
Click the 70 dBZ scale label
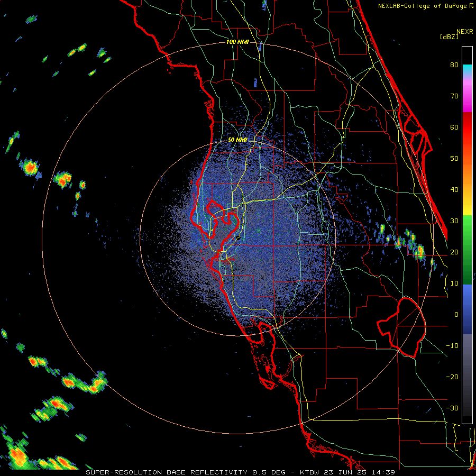click(454, 96)
